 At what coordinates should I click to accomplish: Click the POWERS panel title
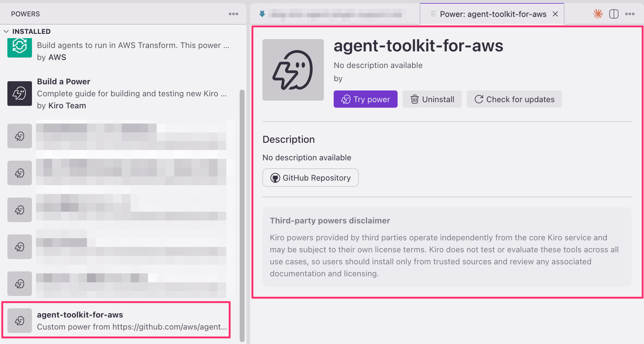tap(26, 14)
